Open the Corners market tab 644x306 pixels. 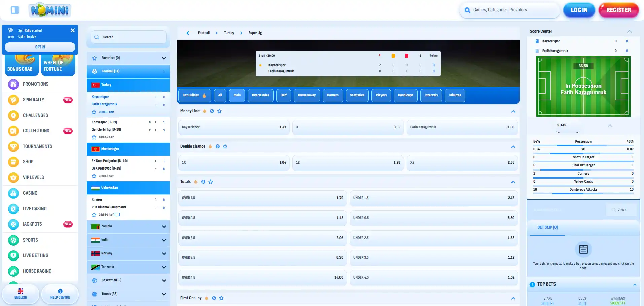point(333,95)
